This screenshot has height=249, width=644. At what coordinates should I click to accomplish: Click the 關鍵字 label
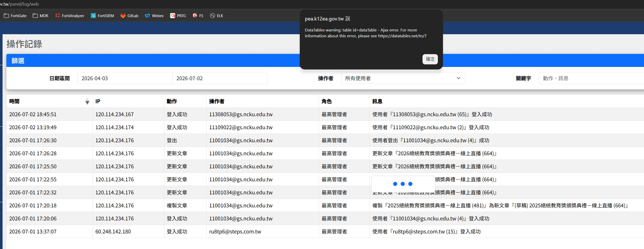click(x=524, y=78)
